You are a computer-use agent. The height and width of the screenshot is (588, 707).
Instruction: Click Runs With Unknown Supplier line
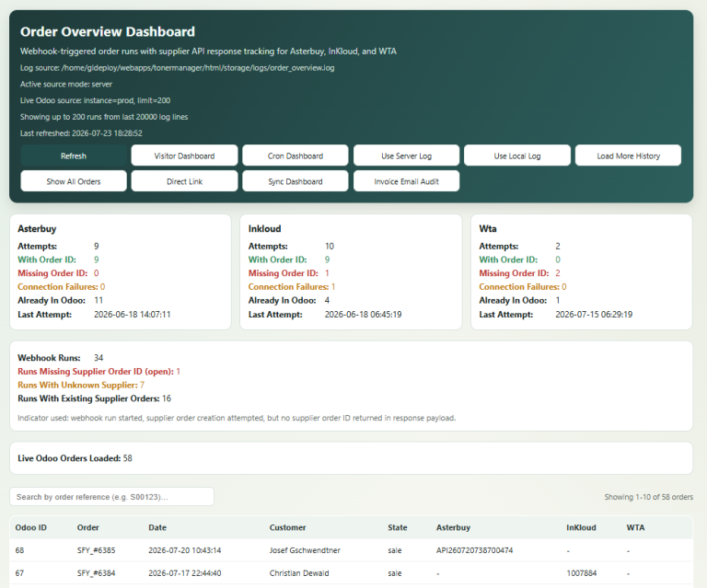81,385
